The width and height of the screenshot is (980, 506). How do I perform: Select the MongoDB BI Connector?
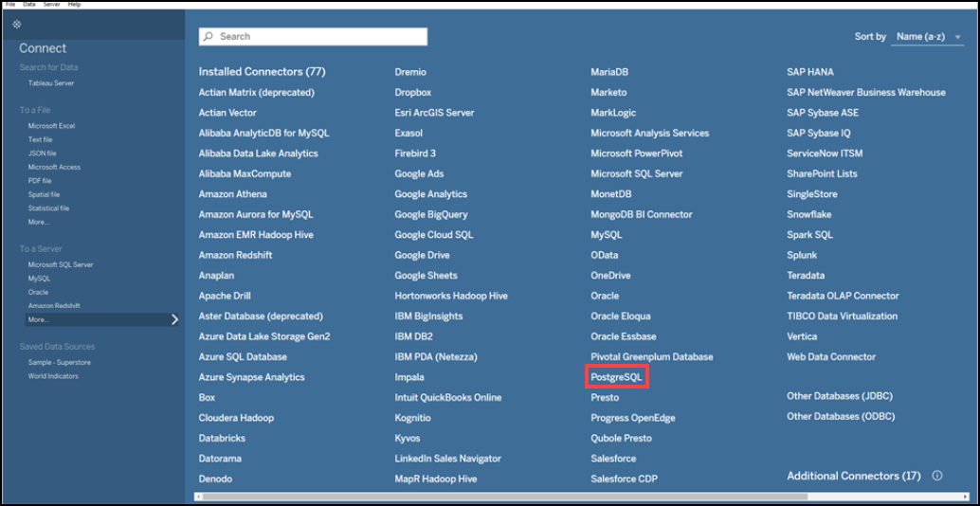pyautogui.click(x=642, y=215)
